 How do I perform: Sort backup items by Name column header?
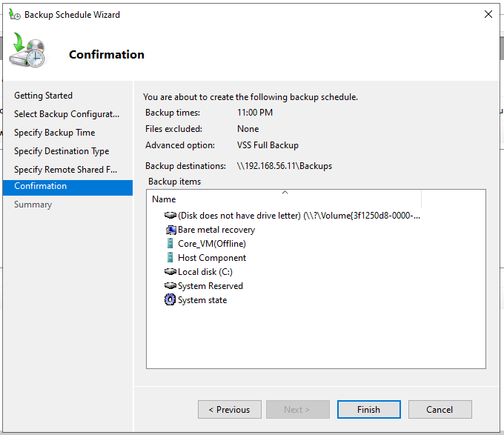click(285, 199)
